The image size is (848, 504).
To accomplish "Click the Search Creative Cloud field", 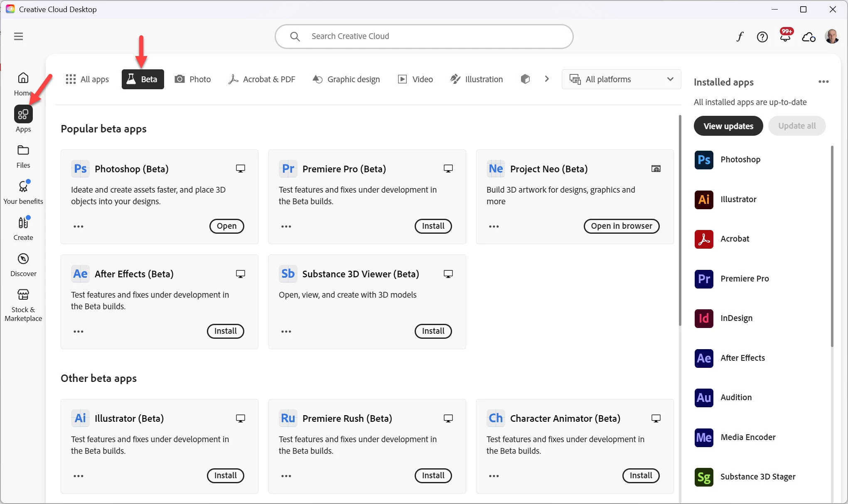I will point(424,37).
